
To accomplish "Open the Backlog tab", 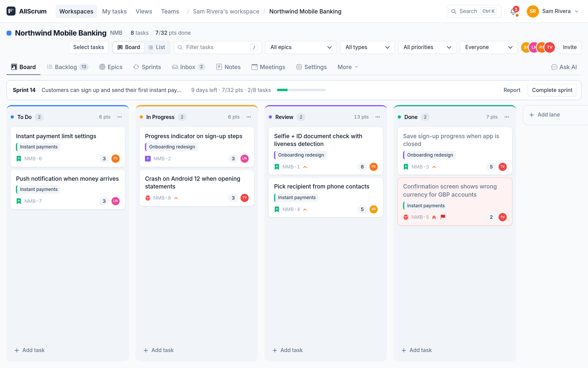I will click(x=68, y=67).
